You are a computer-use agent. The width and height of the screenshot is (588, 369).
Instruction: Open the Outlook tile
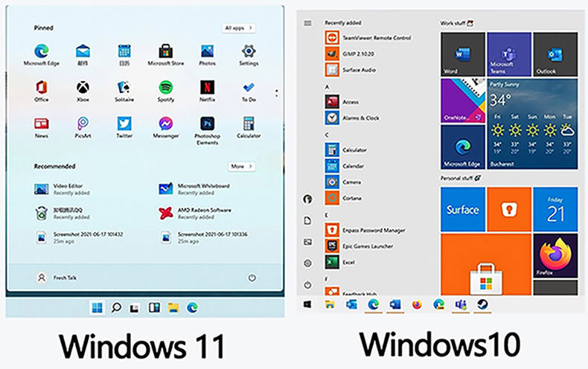555,54
